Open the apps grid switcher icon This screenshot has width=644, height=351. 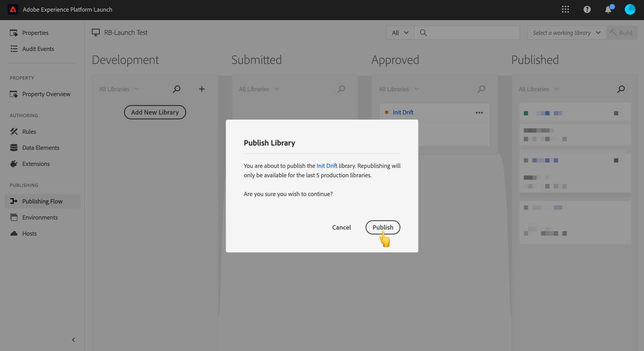coord(565,9)
